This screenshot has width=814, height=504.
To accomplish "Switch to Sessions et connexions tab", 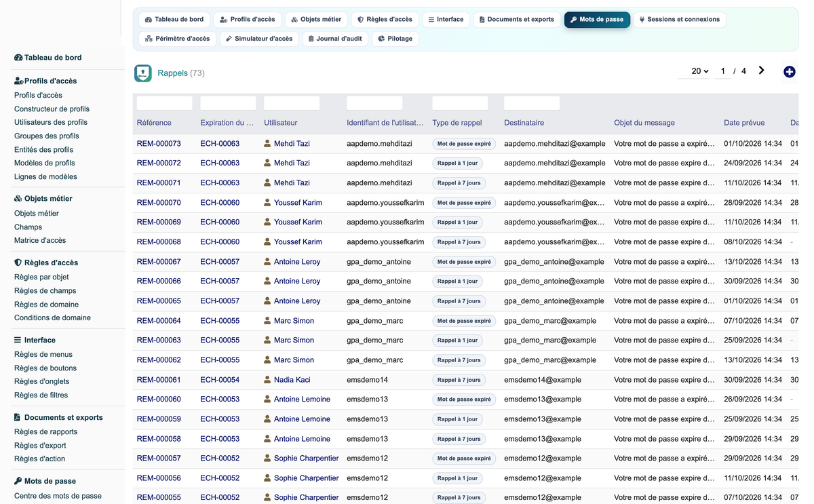I will (x=679, y=20).
